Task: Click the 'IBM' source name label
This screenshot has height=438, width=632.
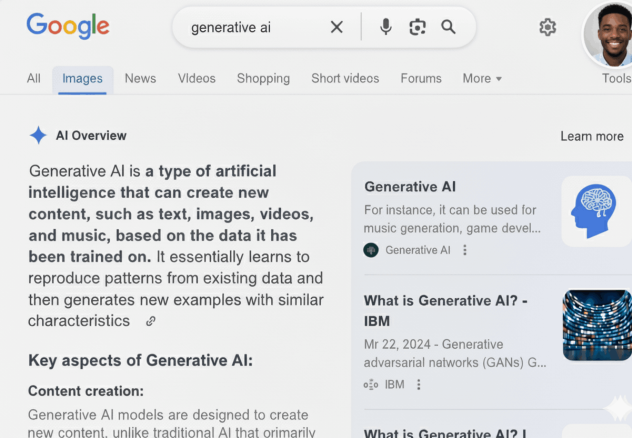Action: (x=395, y=384)
